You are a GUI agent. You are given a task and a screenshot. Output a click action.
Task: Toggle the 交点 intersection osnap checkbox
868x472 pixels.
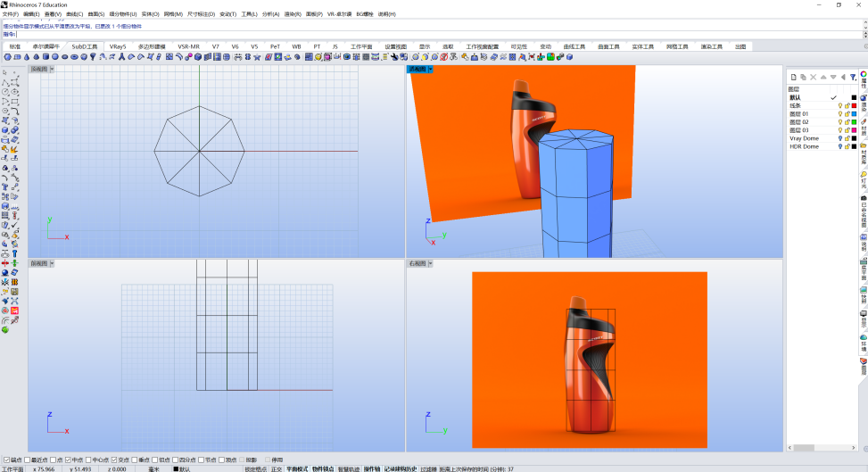point(114,460)
